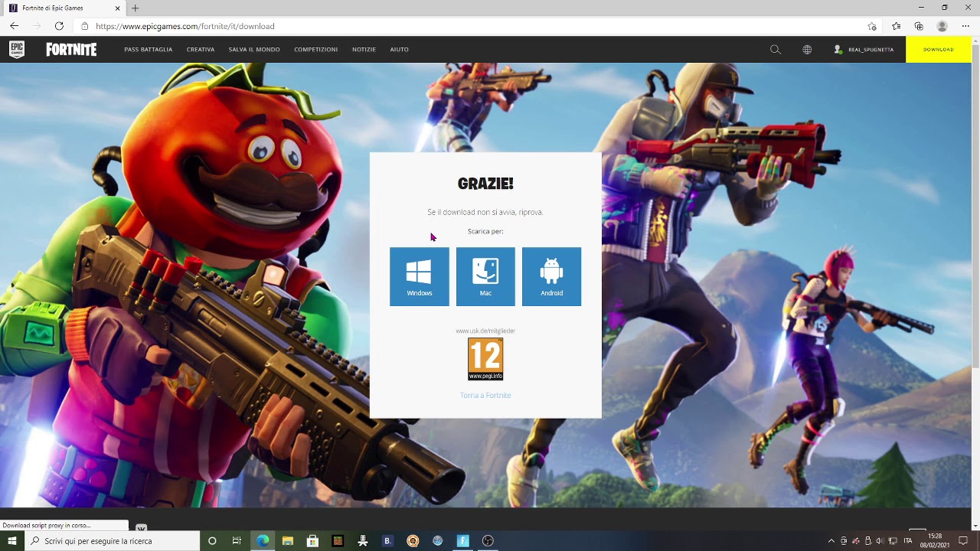Open the AIUTO menu item
The image size is (980, 551).
point(400,50)
